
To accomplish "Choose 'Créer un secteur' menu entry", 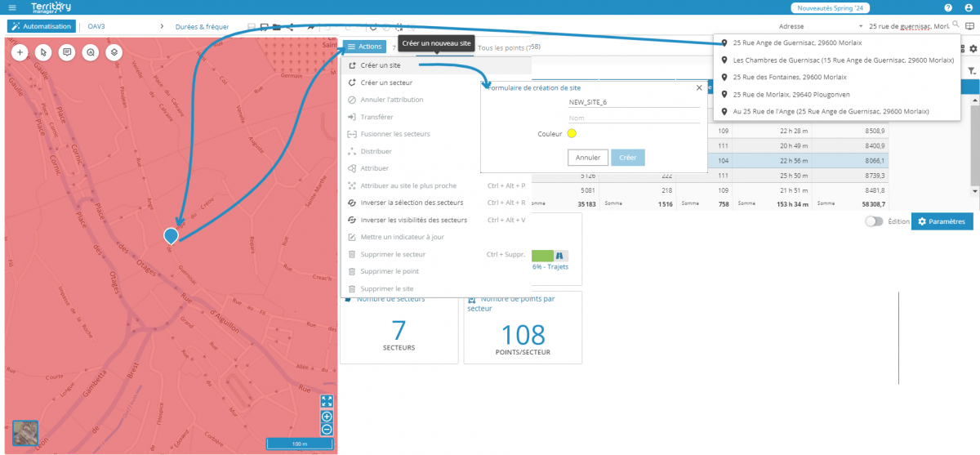I will [385, 83].
